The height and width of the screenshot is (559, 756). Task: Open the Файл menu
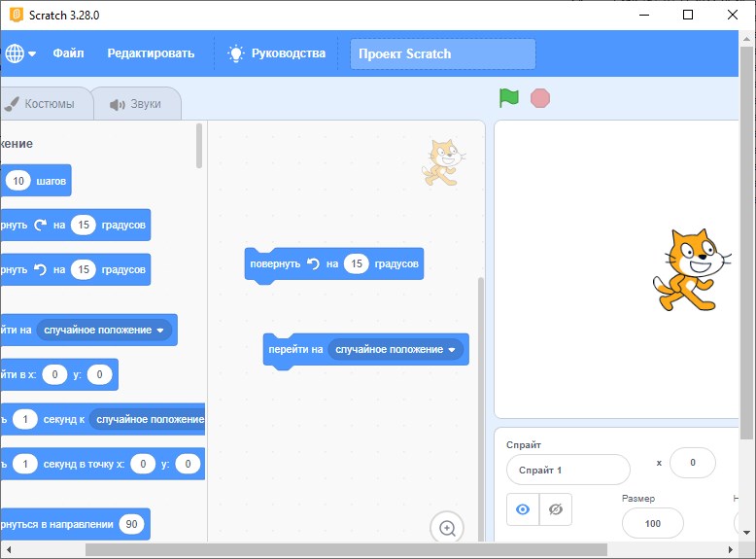pos(68,53)
